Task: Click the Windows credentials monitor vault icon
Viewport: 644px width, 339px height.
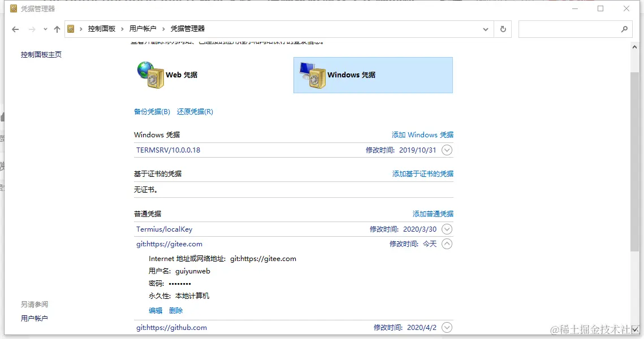Action: (x=313, y=75)
